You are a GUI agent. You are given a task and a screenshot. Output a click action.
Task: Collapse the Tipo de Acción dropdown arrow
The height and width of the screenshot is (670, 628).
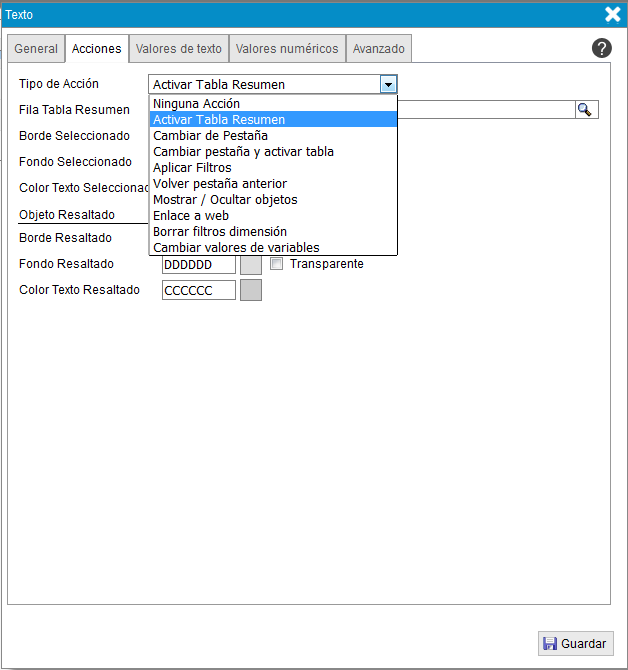[388, 85]
